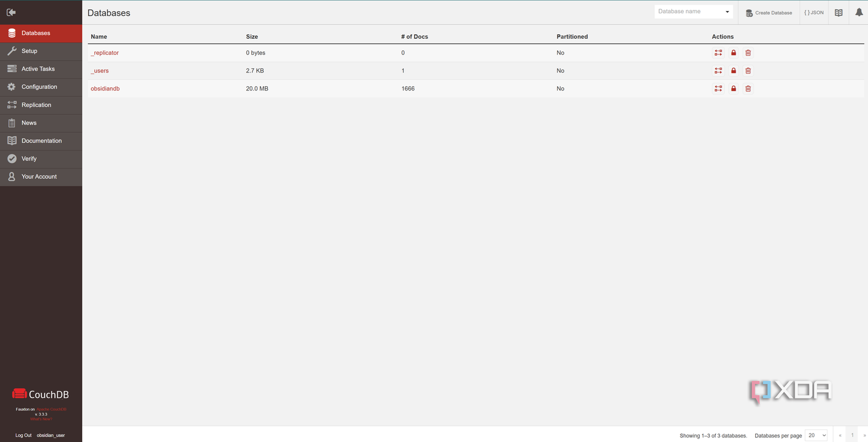Click the Create Database button

coord(768,12)
